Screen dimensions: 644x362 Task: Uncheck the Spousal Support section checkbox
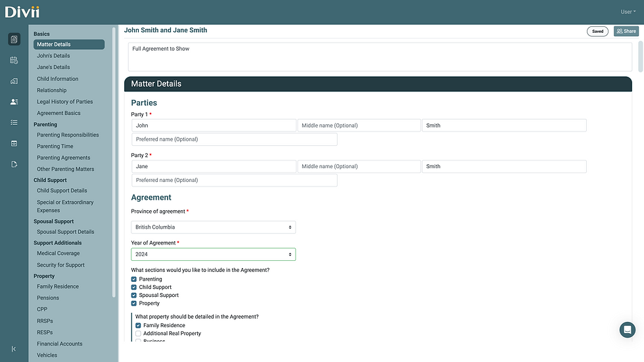click(x=134, y=295)
